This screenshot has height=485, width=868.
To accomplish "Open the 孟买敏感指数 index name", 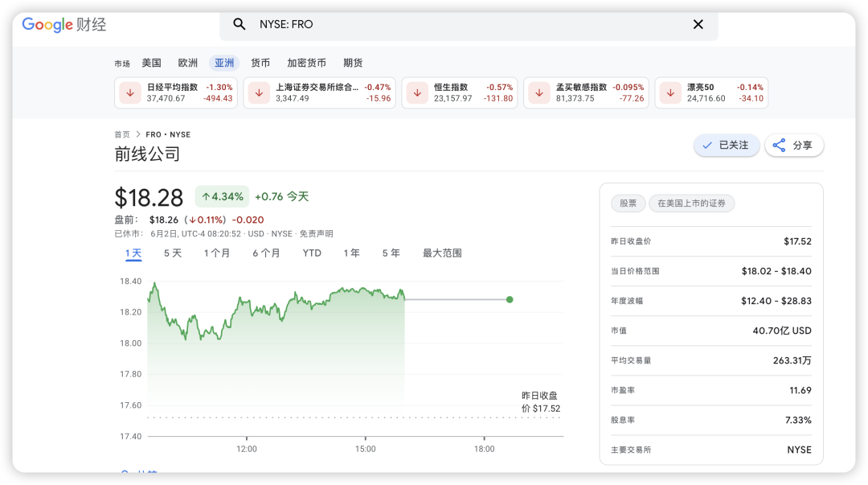I will click(581, 87).
